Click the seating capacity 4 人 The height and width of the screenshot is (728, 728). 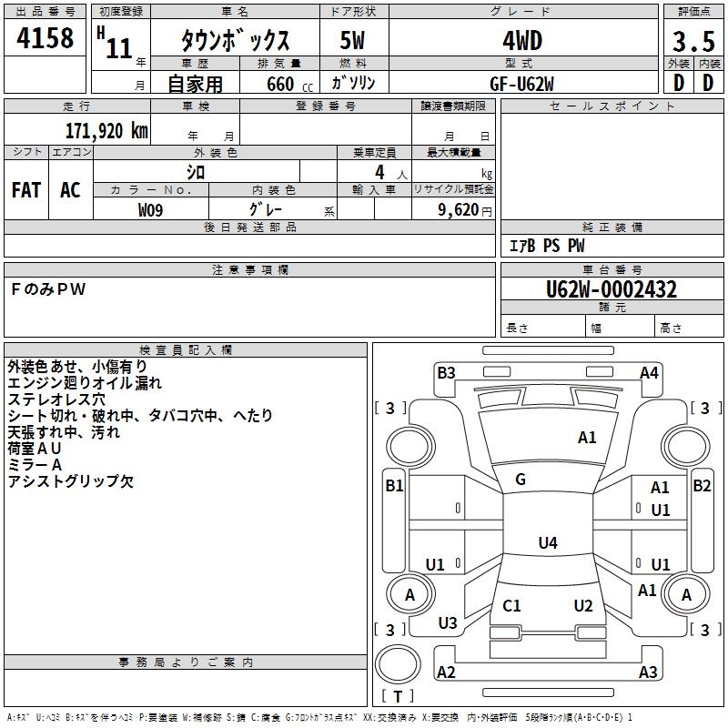(391, 173)
